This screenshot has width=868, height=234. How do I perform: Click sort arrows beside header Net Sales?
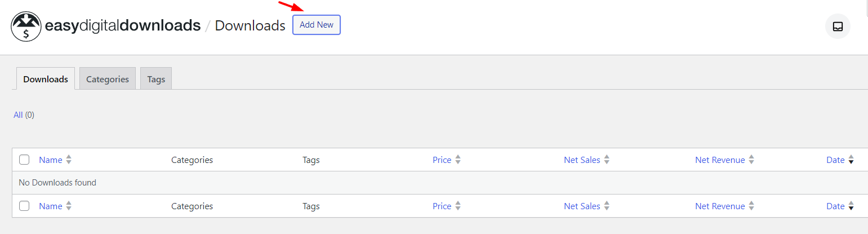(607, 160)
